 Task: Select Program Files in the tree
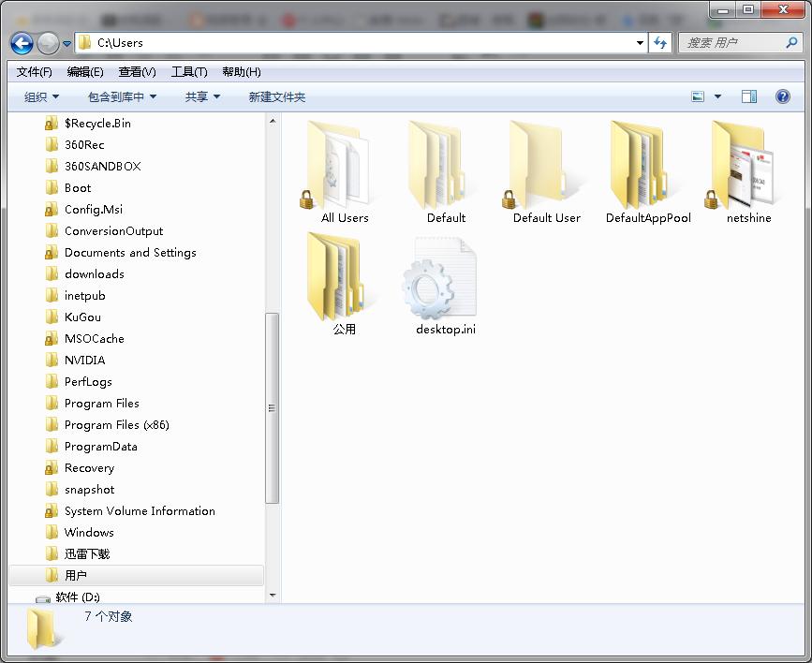pos(101,404)
